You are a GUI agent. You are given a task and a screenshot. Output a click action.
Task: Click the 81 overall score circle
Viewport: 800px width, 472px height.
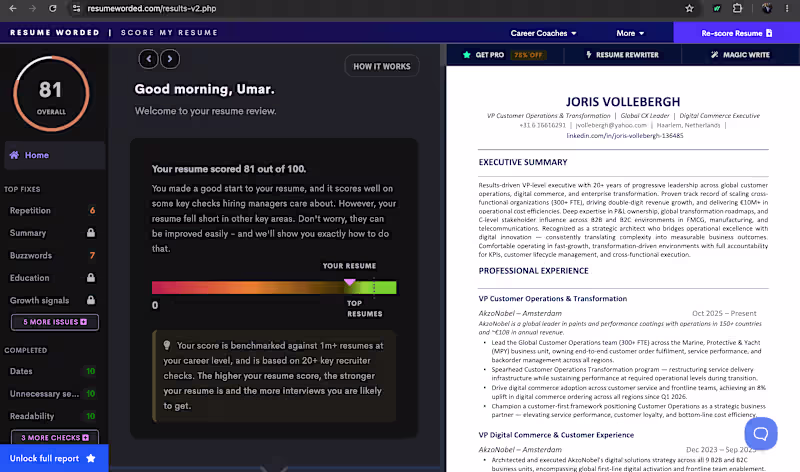point(51,94)
